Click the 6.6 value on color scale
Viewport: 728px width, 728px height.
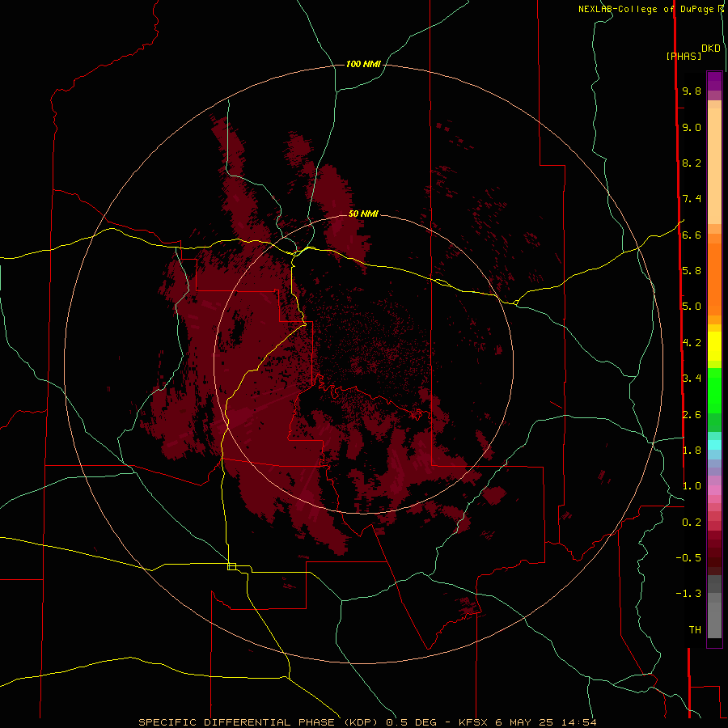point(692,235)
